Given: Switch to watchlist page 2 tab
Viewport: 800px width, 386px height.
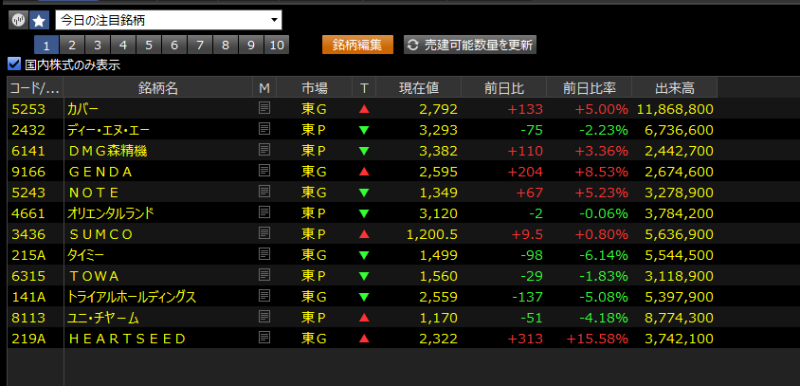Looking at the screenshot, I should click(x=72, y=45).
